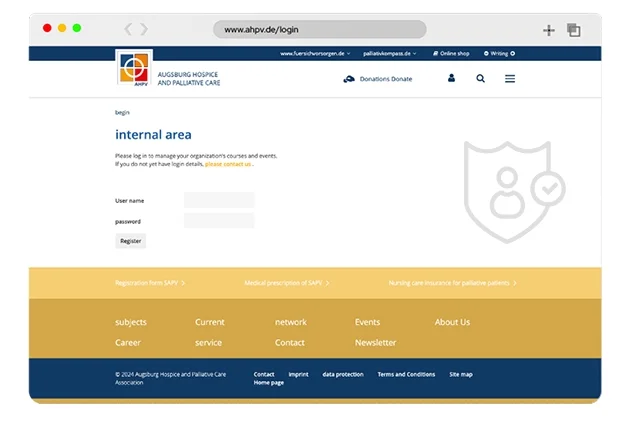Viewport: 628px width, 429px height.
Task: Focus the password input field
Action: (219, 220)
